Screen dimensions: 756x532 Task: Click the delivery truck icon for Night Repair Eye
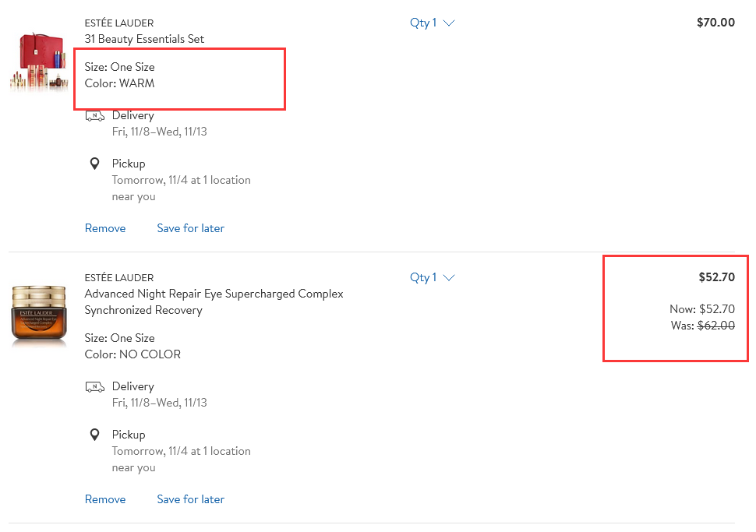[94, 386]
